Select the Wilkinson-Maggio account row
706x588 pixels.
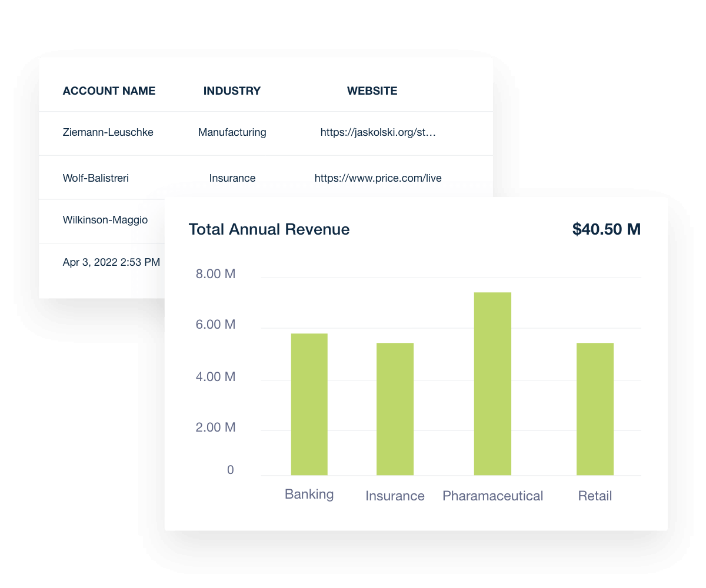point(105,220)
